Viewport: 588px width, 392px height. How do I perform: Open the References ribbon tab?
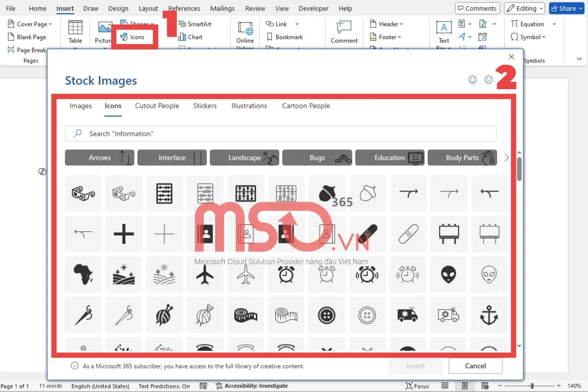point(184,8)
